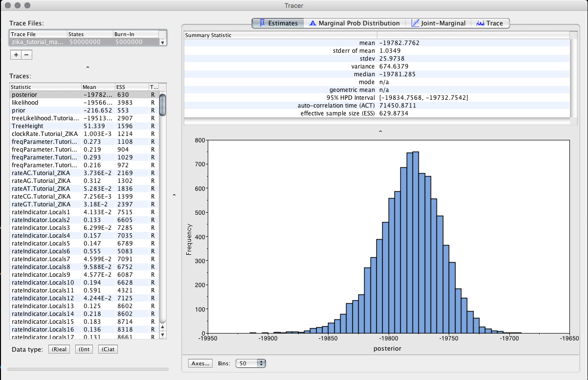This screenshot has width=588, height=380.
Task: Collapse the divider between the left and right panels
Action: coord(175,195)
